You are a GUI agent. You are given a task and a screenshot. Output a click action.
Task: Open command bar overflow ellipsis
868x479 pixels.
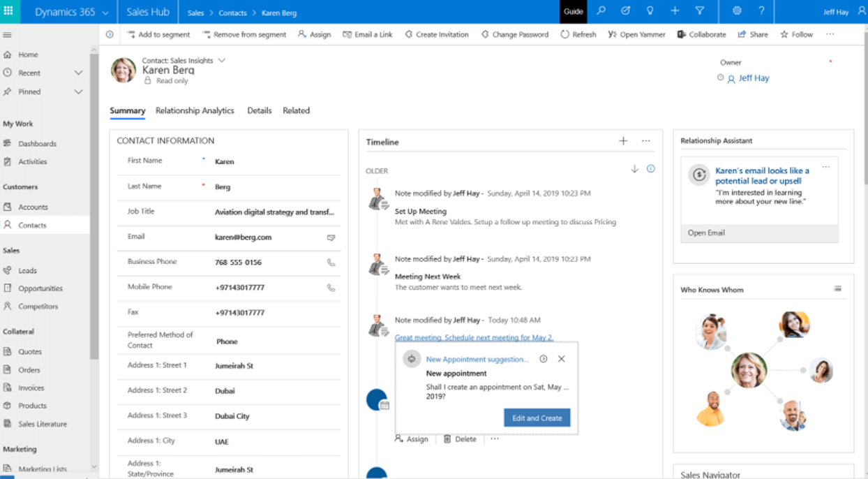click(830, 34)
